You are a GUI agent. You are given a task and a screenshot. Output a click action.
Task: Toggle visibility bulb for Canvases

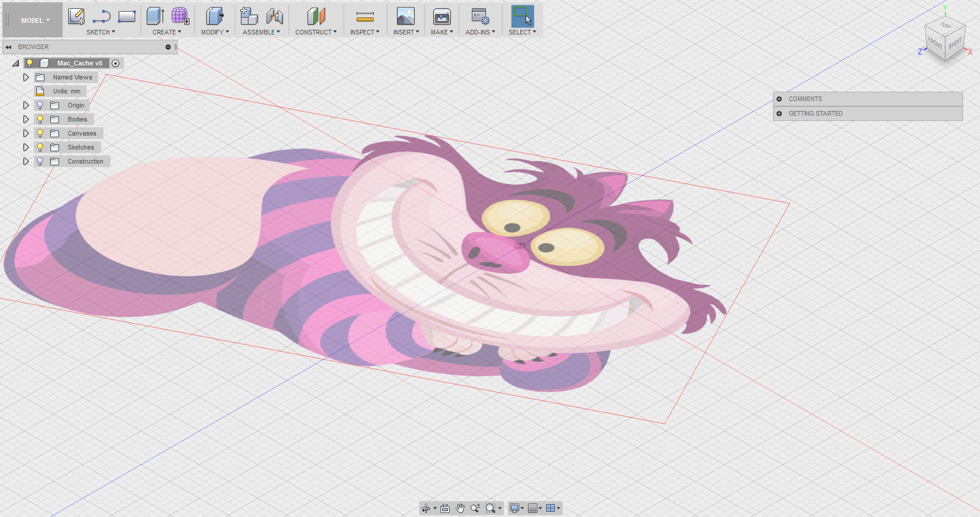40,133
